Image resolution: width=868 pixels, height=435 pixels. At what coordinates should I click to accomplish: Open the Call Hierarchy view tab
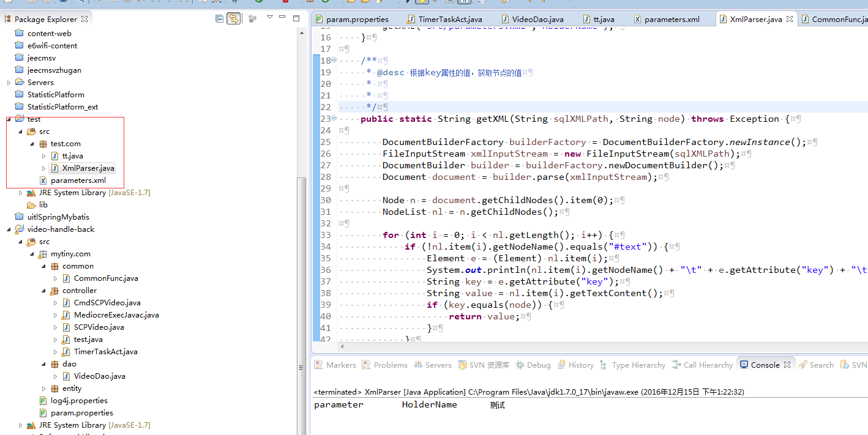(702, 365)
